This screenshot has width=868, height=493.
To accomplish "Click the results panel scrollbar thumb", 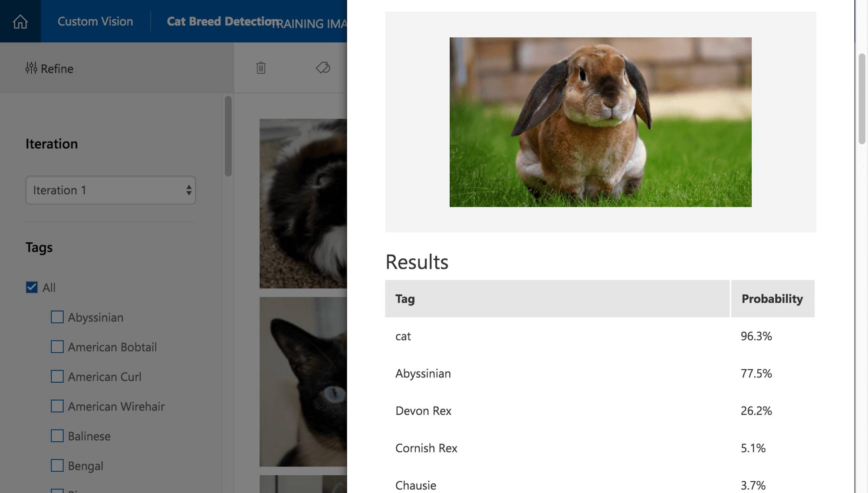I will click(862, 99).
